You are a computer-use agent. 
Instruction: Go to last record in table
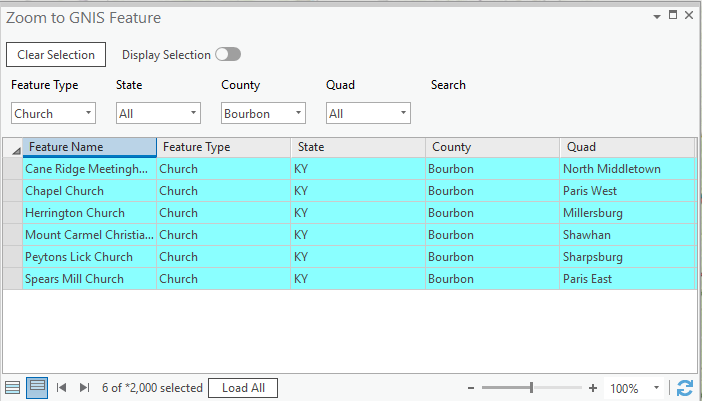(x=84, y=388)
